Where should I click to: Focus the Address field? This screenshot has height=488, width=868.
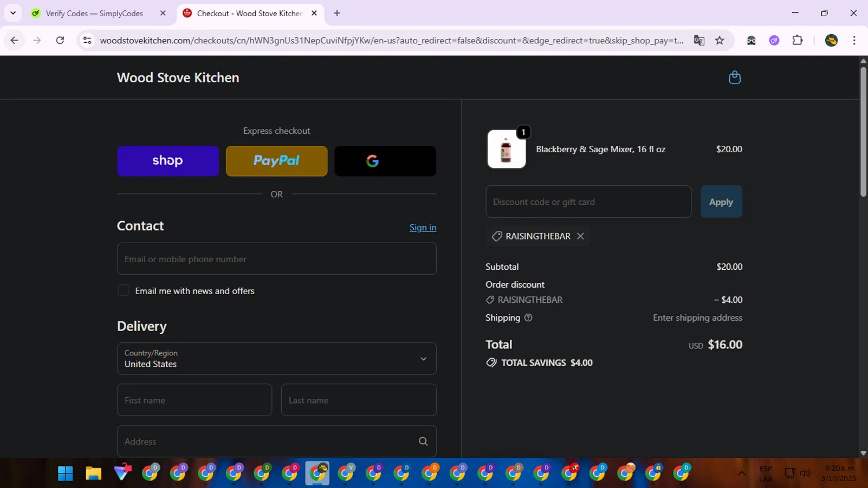[x=277, y=441]
